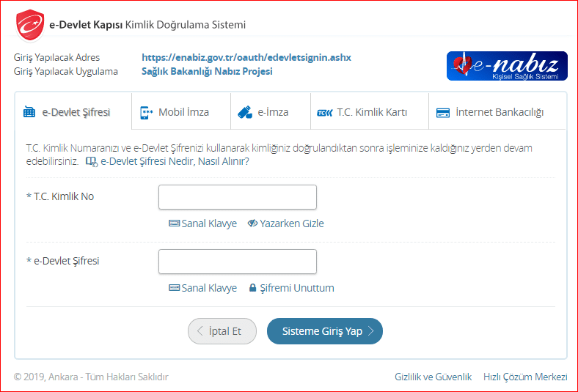The height and width of the screenshot is (392, 578).
Task: Open Sanal Klavye for T.C. Kimlik No
Action: (202, 223)
